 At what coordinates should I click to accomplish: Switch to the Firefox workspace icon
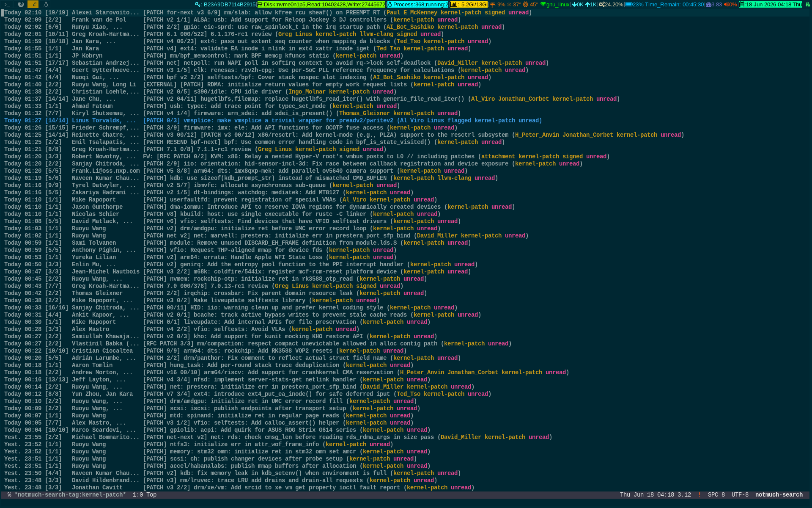[21, 4]
